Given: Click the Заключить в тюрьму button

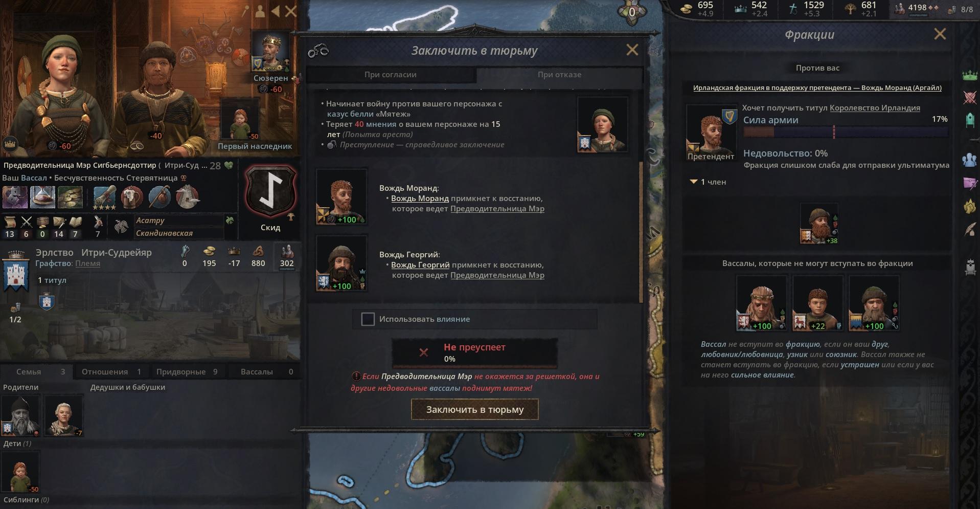Looking at the screenshot, I should [x=475, y=409].
